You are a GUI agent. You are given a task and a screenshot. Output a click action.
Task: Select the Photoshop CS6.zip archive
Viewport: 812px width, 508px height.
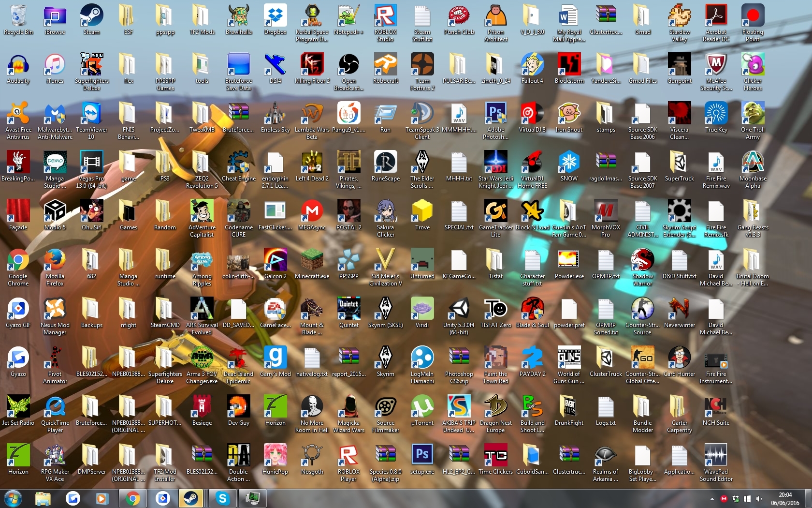click(459, 365)
